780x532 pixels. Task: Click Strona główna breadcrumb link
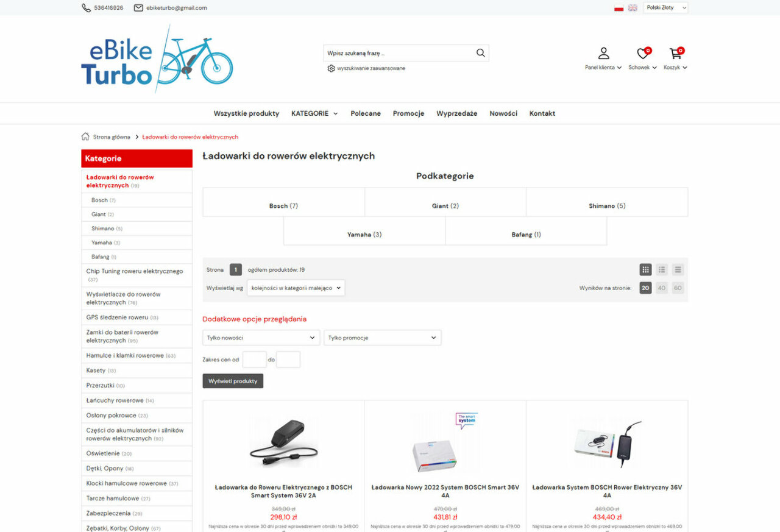(112, 137)
